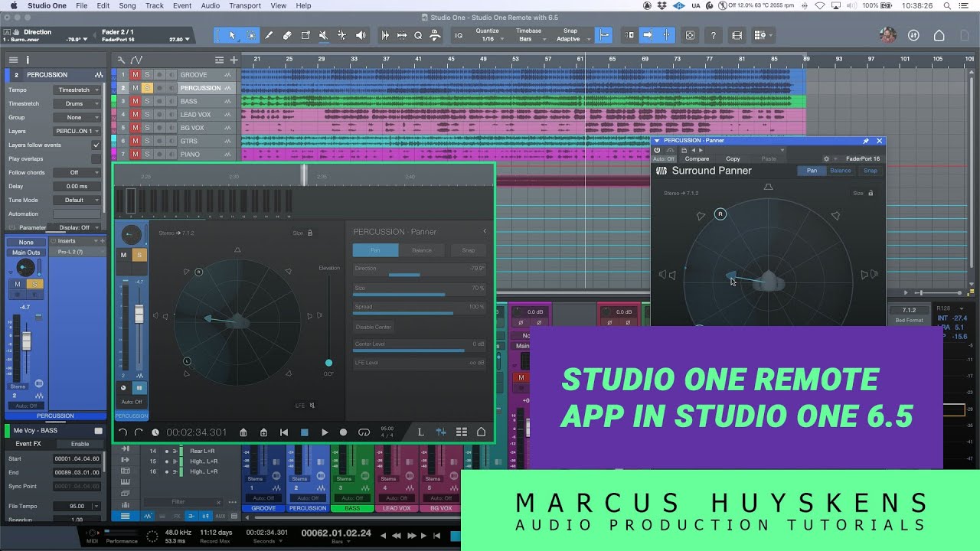
Task: Mute the BASS track
Action: tap(135, 101)
